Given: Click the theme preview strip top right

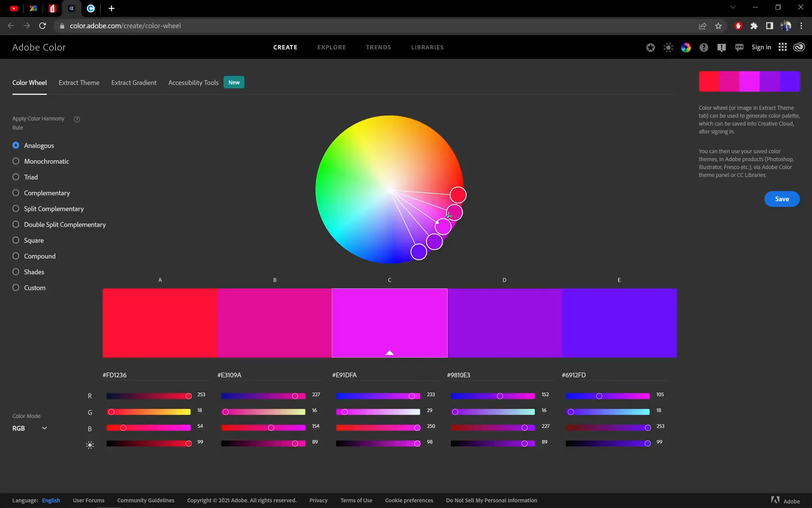Looking at the screenshot, I should click(749, 81).
